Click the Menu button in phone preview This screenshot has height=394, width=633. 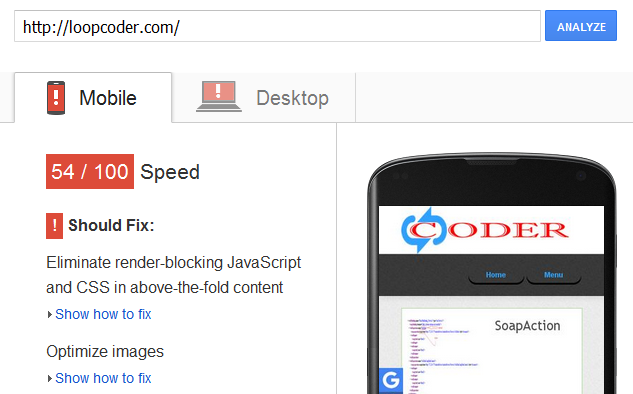553,275
